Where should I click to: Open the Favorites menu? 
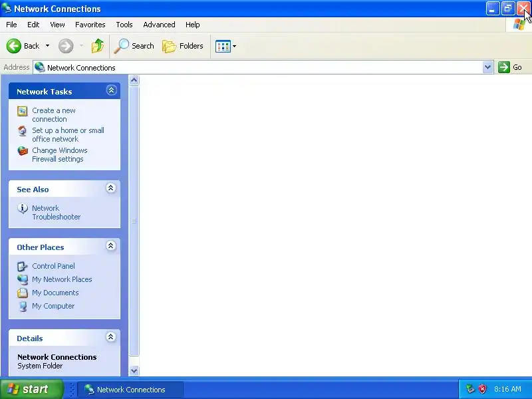pos(90,25)
